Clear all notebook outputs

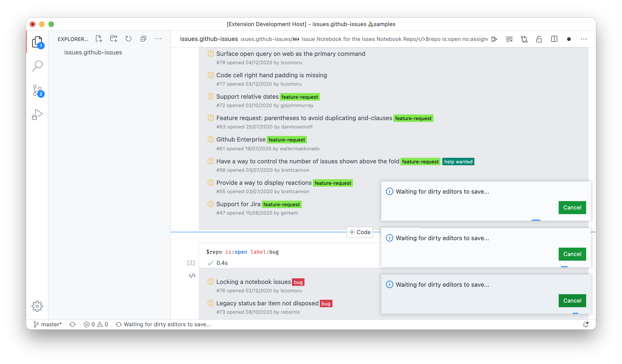509,39
